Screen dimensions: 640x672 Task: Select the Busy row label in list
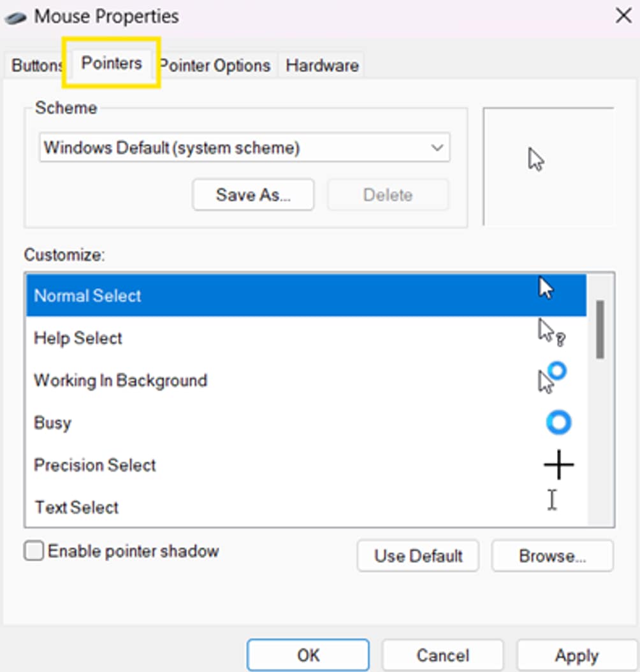[52, 423]
